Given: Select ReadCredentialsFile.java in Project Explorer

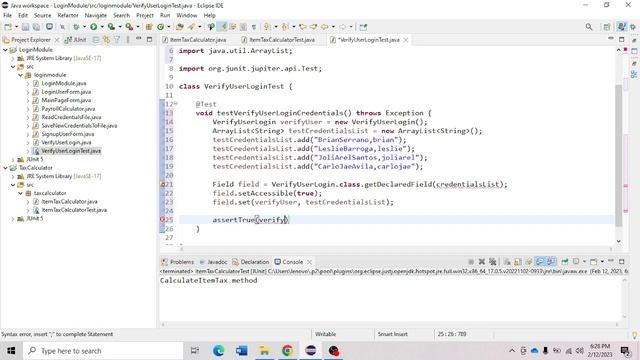Looking at the screenshot, I should [x=71, y=117].
